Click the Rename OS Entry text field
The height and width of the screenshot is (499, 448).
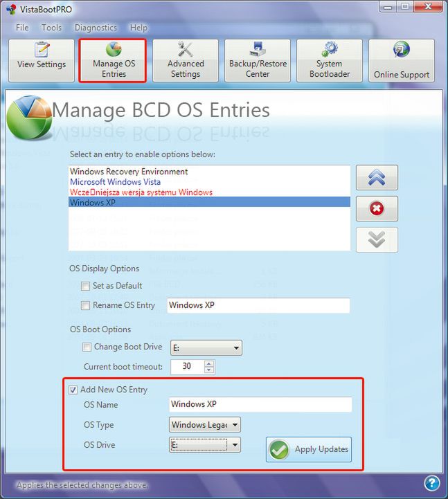pyautogui.click(x=258, y=305)
